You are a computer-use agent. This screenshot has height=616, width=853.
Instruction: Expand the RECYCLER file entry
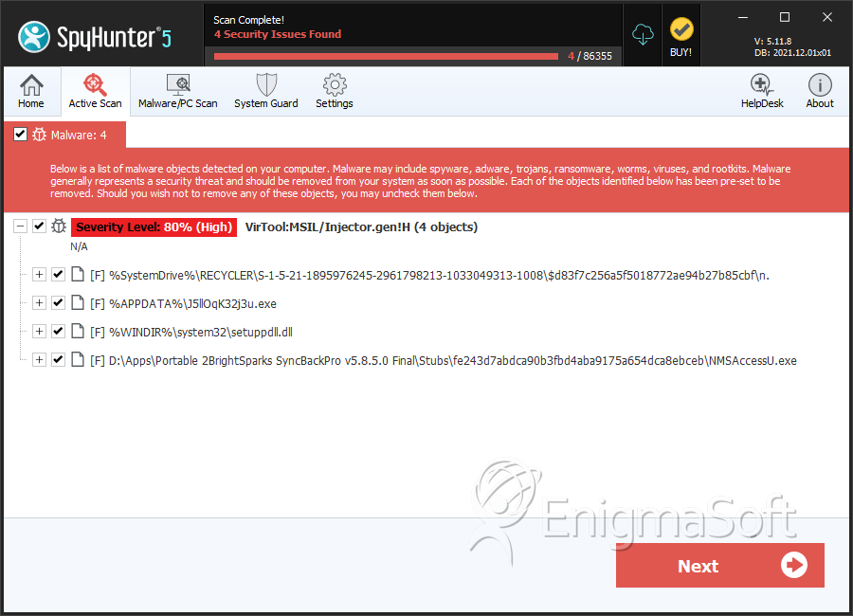pos(39,274)
